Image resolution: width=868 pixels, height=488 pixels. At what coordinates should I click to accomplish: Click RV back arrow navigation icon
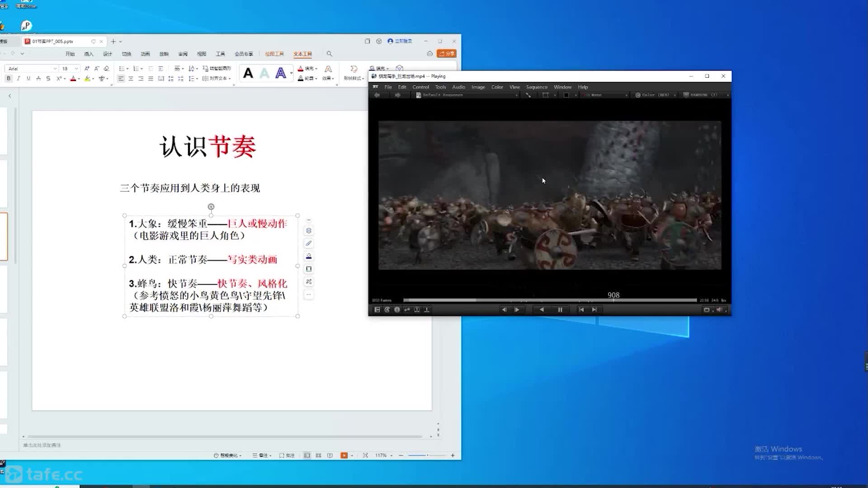tap(377, 95)
